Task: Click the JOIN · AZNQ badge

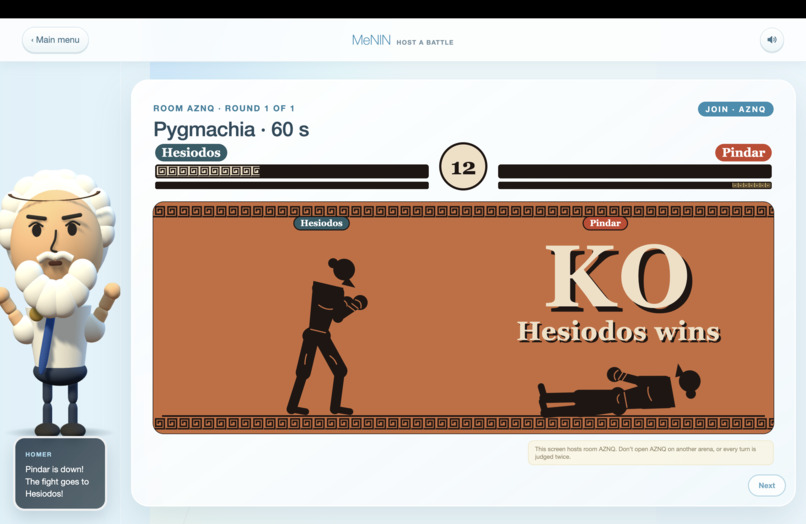Action: pyautogui.click(x=735, y=109)
